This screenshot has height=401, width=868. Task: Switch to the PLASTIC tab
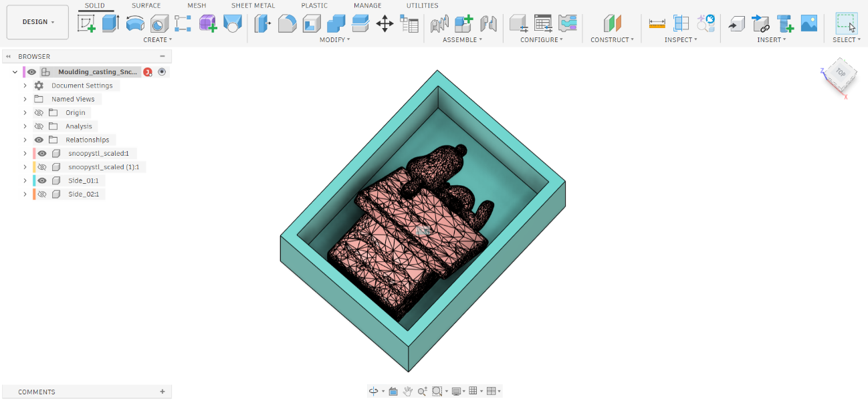(x=314, y=5)
